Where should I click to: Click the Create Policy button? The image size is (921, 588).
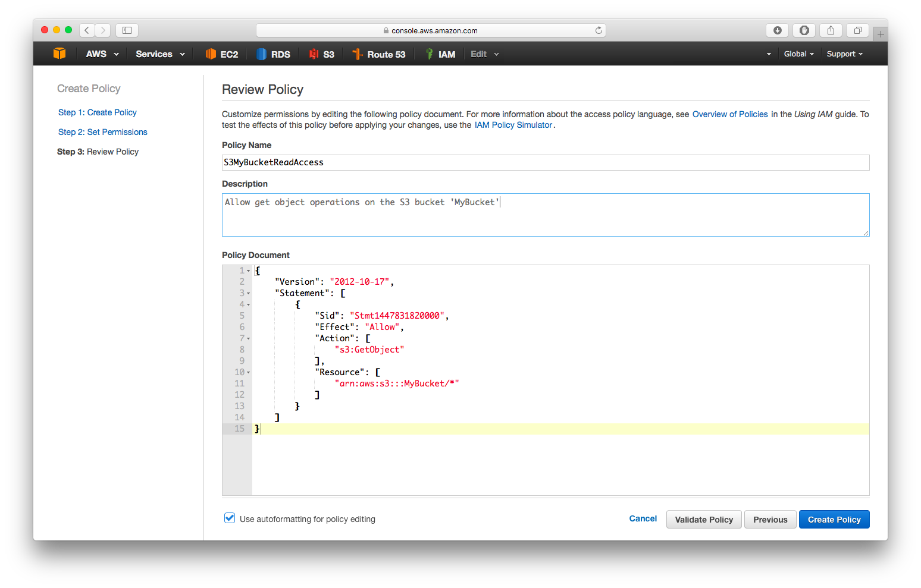click(834, 520)
